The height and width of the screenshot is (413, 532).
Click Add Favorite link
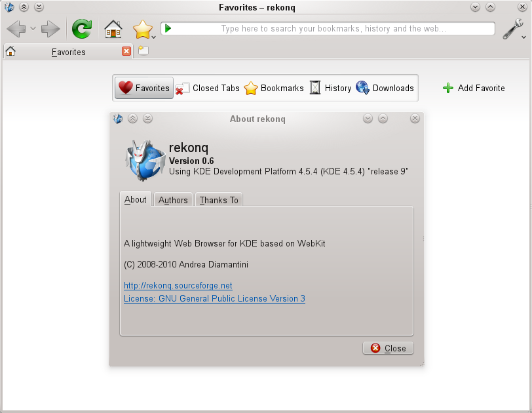(x=474, y=88)
